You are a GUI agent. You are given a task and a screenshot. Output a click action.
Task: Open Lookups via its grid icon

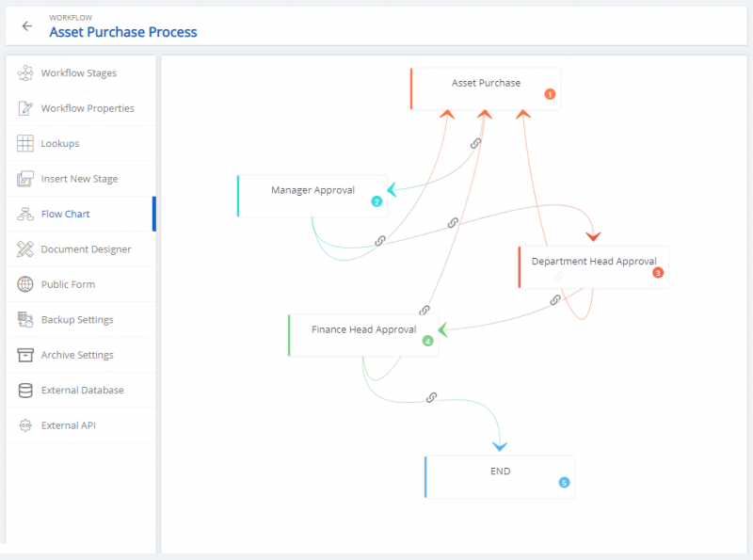(x=24, y=143)
